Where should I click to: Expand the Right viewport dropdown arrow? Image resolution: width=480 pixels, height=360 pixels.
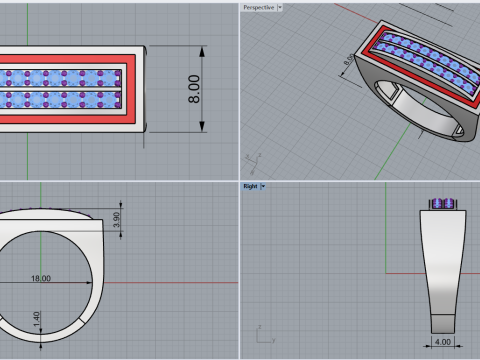pyautogui.click(x=263, y=186)
